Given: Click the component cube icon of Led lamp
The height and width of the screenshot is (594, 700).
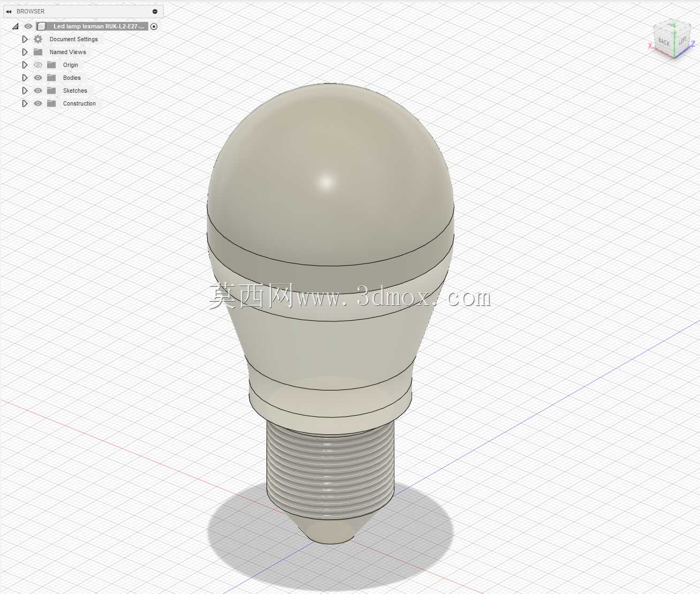Looking at the screenshot, I should 41,26.
